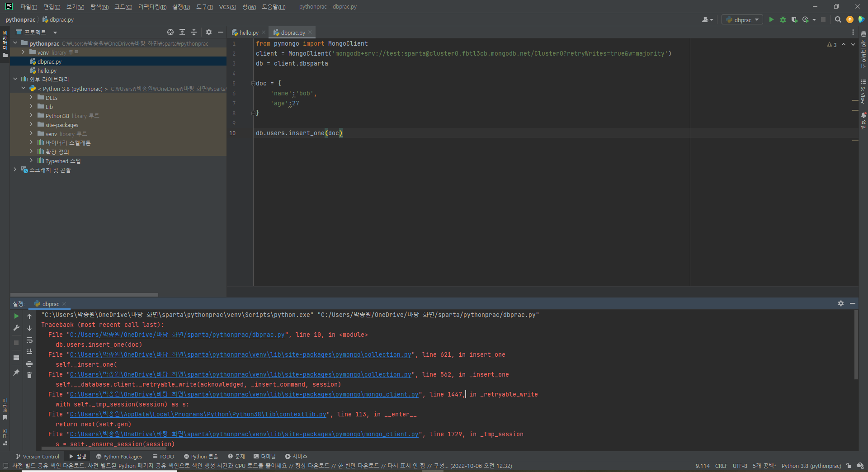This screenshot has height=472, width=868.
Task: Expand the 스크래치 및 콘솔 node
Action: click(15, 170)
